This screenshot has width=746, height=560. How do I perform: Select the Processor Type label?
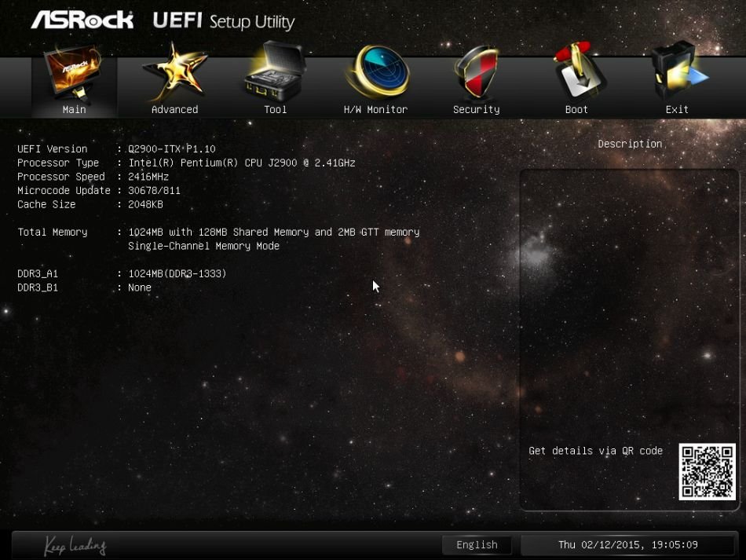tap(58, 163)
